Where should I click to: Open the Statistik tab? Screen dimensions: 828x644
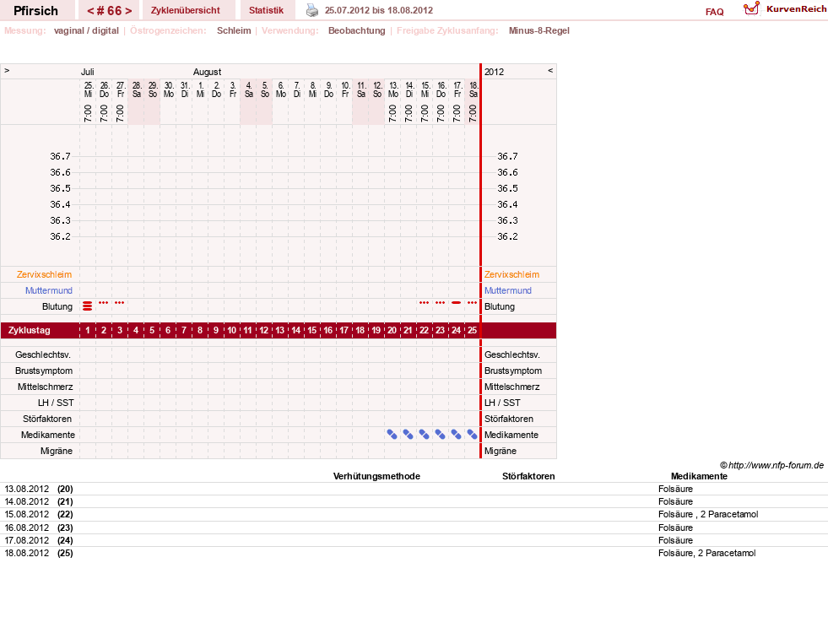tap(266, 10)
